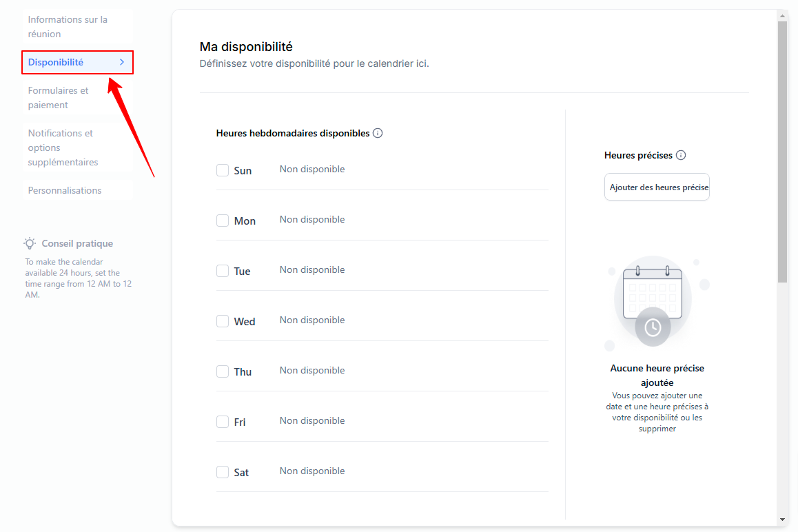This screenshot has width=798, height=532.
Task: Check the Mon availability checkbox
Action: point(223,221)
